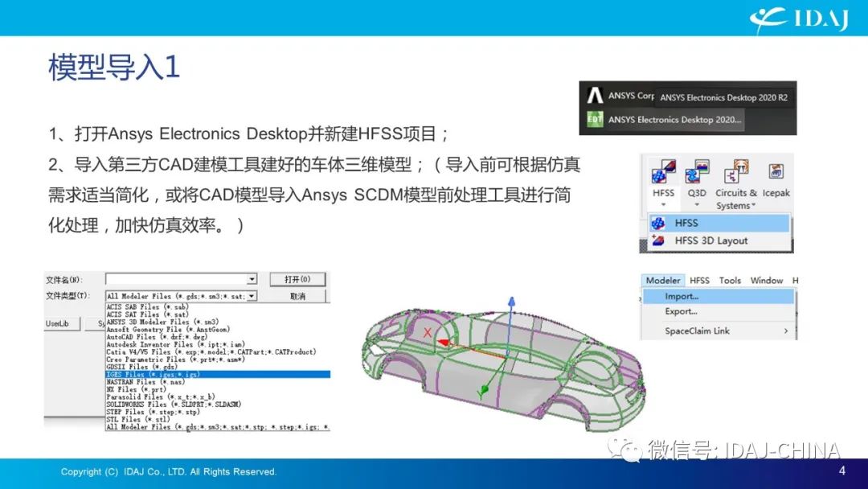Click the Icepak ribbon icon
868x489 pixels.
(776, 172)
